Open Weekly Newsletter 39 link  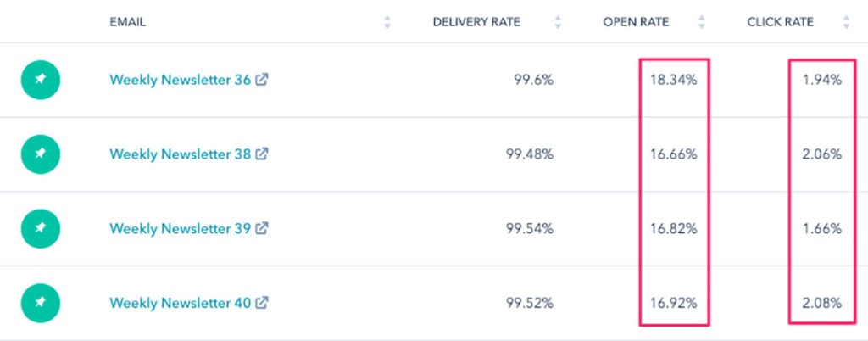tap(180, 228)
